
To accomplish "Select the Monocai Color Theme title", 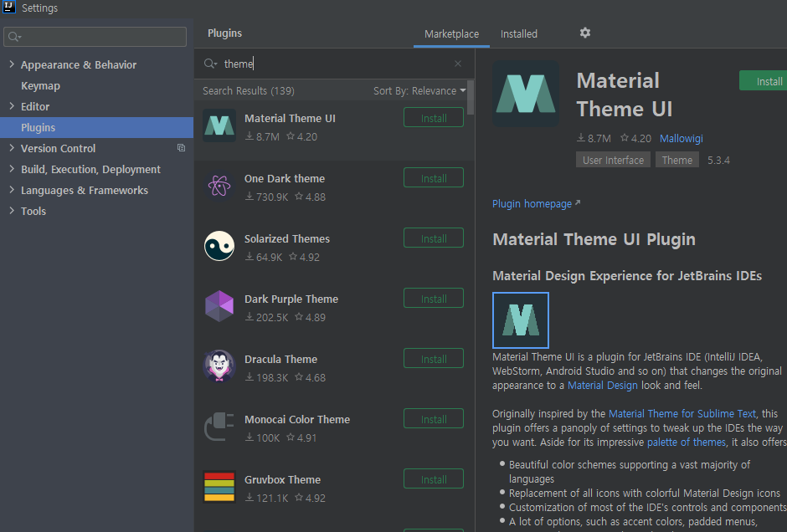I will pyautogui.click(x=297, y=419).
